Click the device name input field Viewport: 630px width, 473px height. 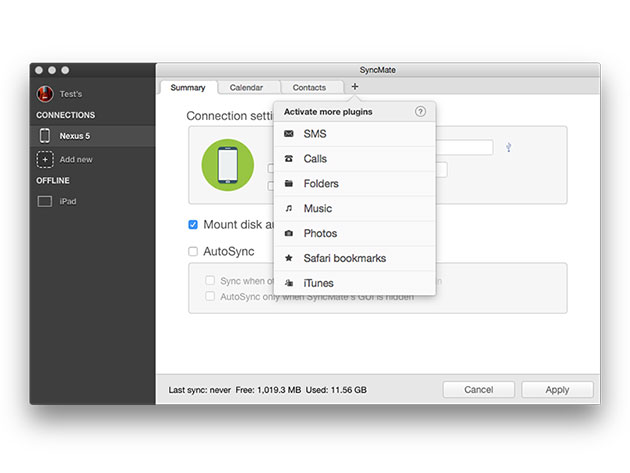pos(464,147)
